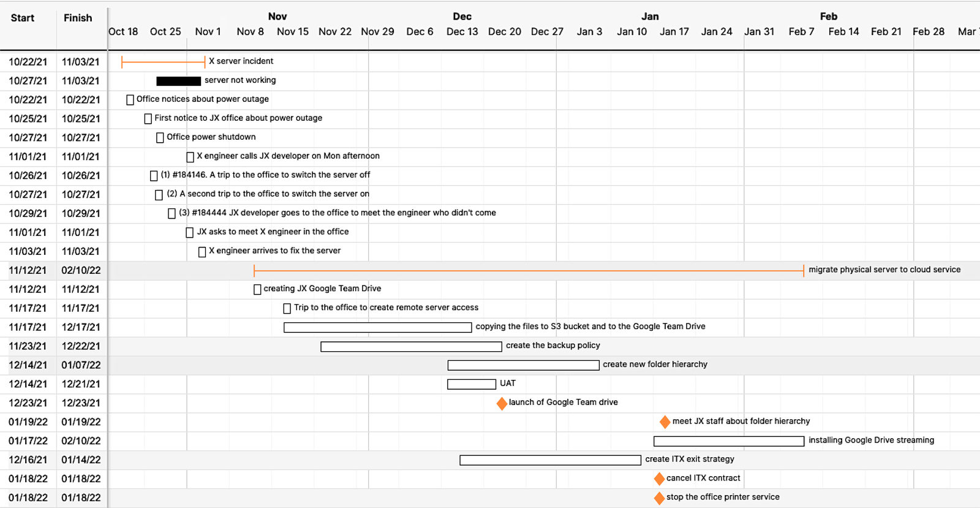
Task: Click the '(2) A second trip' task label
Action: point(268,194)
